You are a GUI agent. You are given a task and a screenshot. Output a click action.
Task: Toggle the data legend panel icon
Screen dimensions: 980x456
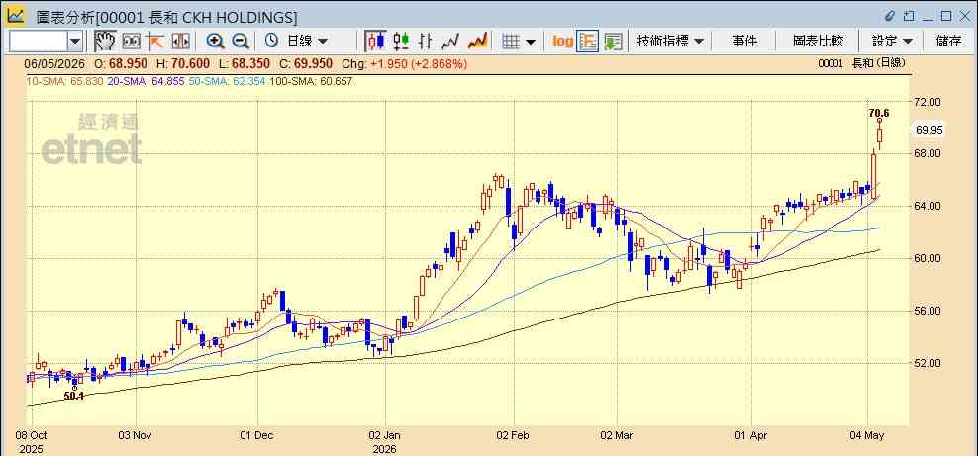click(x=587, y=42)
